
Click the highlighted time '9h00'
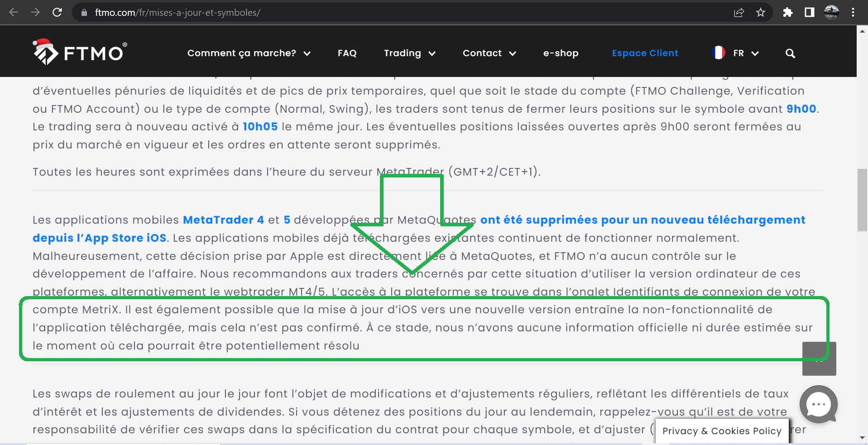(x=801, y=109)
